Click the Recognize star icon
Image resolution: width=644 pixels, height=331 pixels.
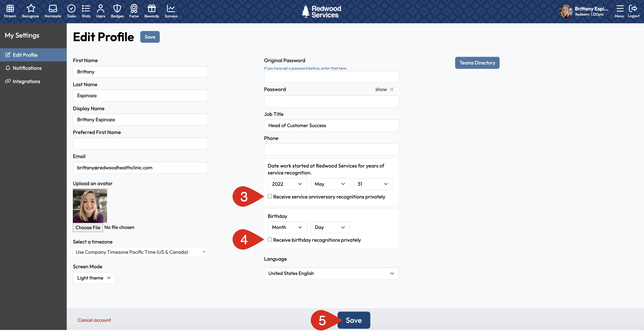tap(31, 9)
